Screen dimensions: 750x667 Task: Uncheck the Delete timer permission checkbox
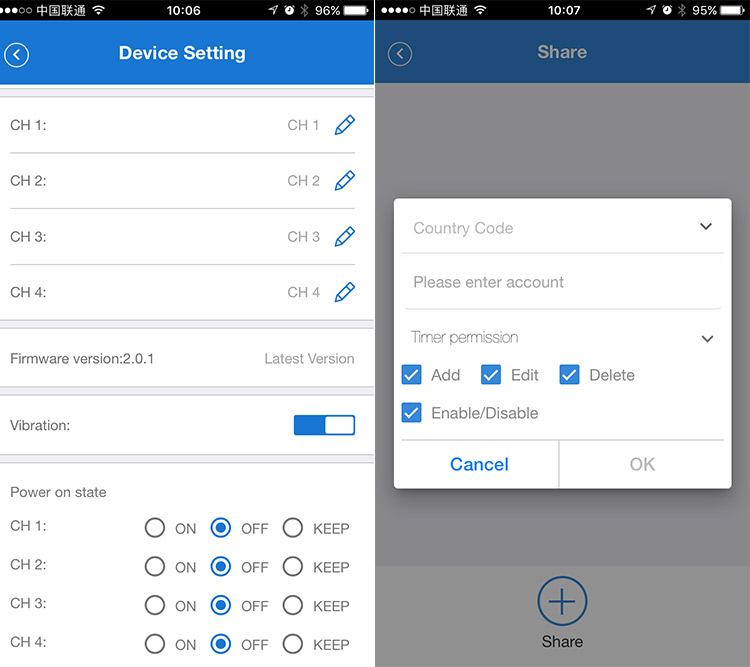click(569, 375)
